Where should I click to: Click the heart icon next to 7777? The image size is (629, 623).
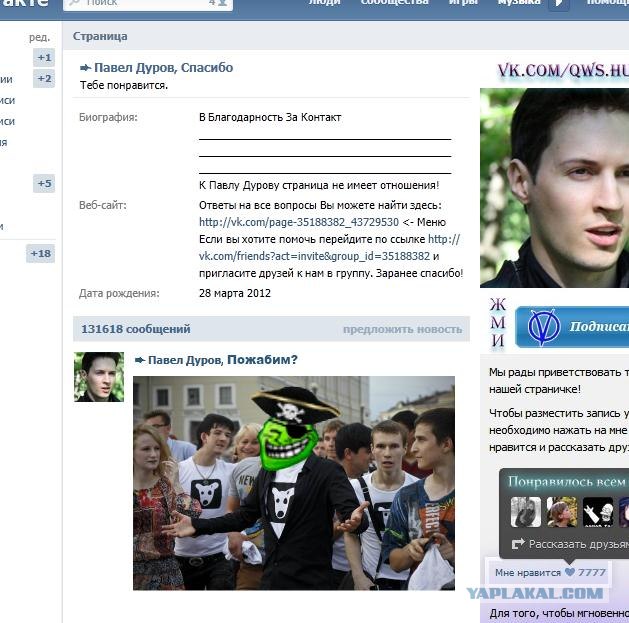pos(570,572)
